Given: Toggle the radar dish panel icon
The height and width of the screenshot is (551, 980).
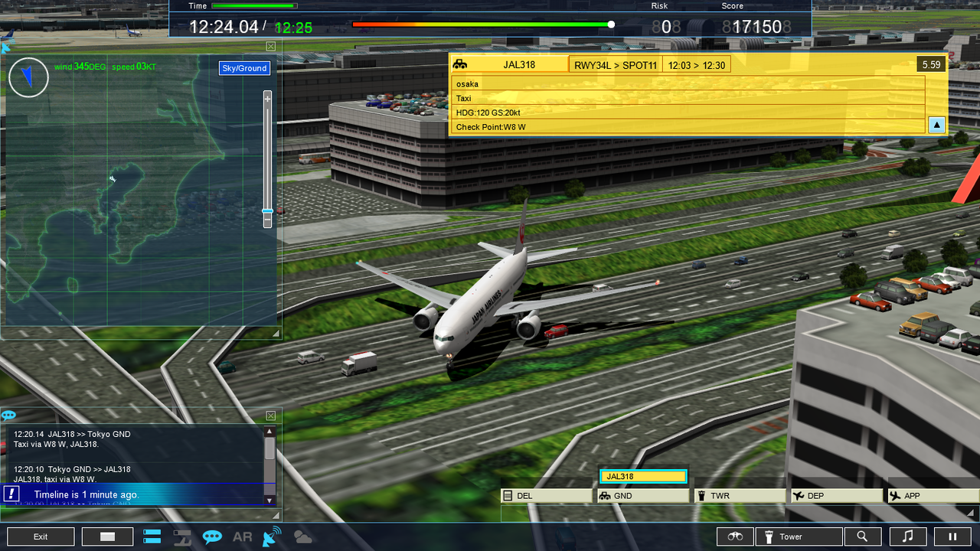Looking at the screenshot, I should pyautogui.click(x=272, y=536).
